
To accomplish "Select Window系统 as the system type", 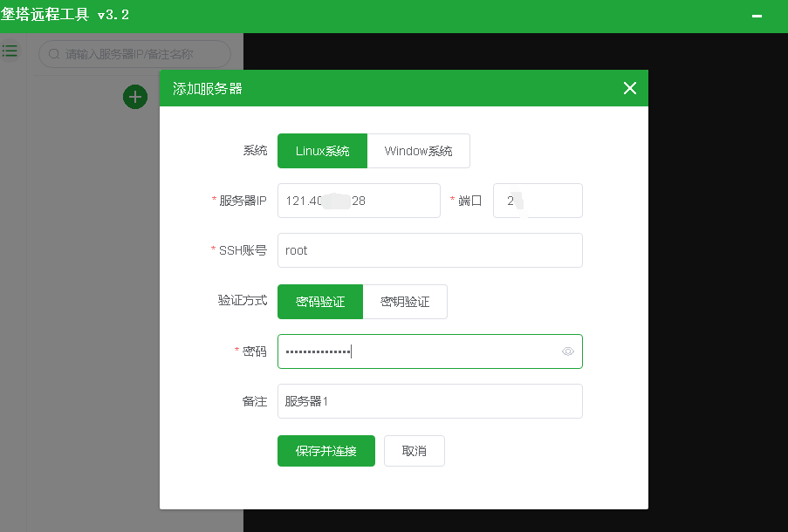I will tap(418, 151).
